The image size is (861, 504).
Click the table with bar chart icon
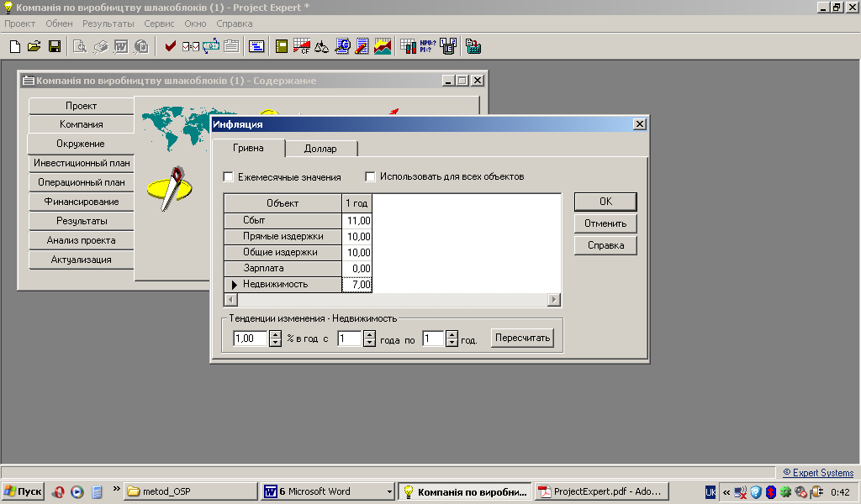[408, 46]
